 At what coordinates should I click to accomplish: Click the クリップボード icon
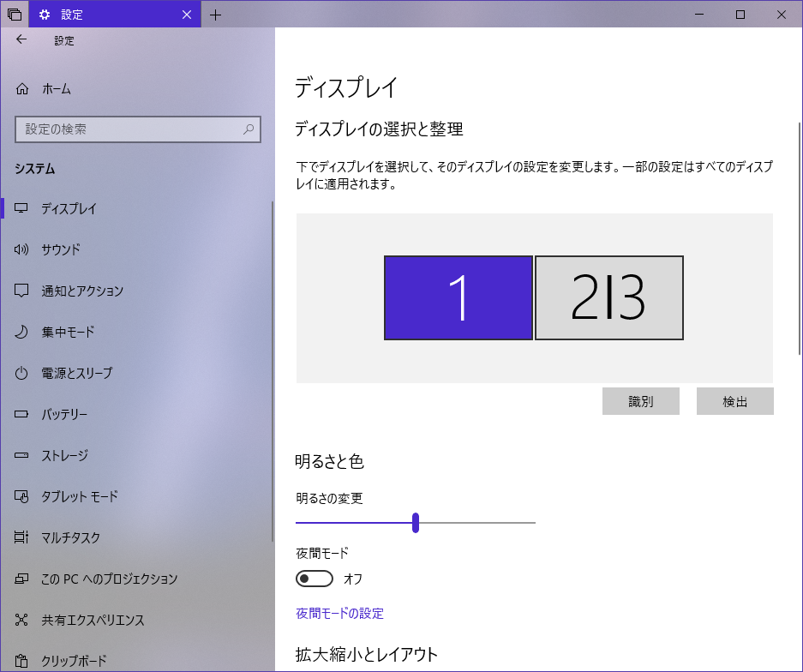pos(21,661)
